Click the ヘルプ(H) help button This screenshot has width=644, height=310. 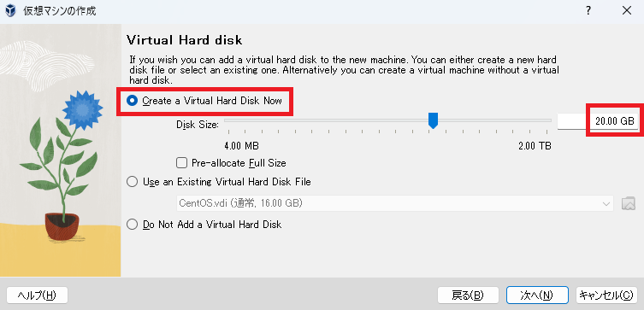point(37,295)
